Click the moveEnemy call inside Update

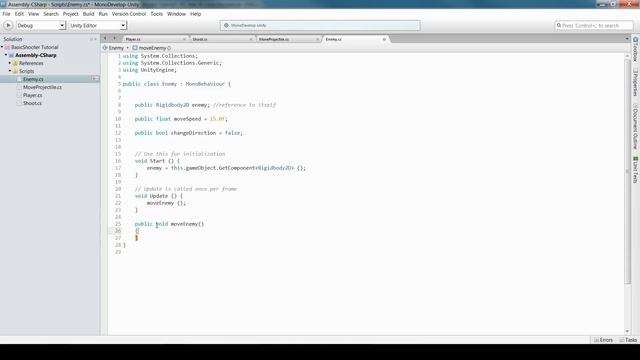[x=160, y=203]
